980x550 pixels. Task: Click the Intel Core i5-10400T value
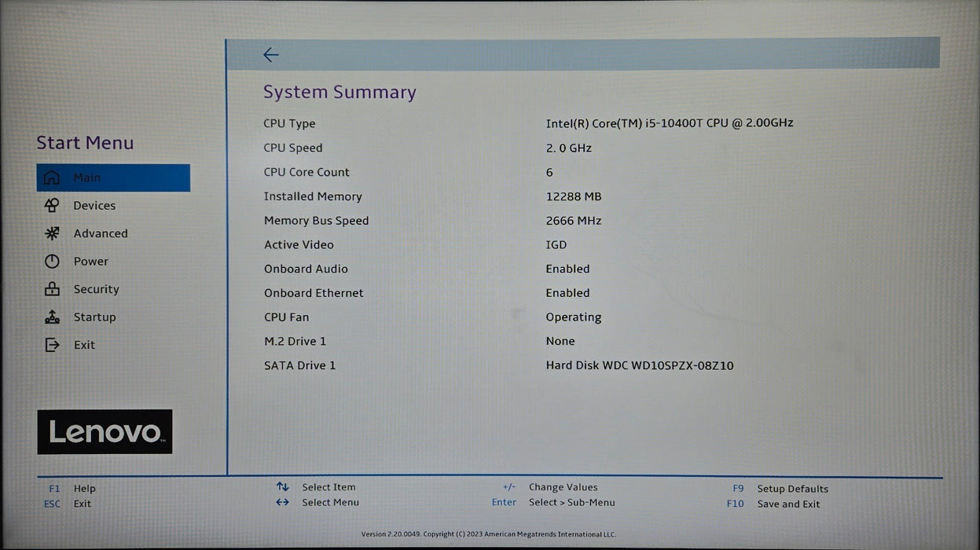(670, 123)
